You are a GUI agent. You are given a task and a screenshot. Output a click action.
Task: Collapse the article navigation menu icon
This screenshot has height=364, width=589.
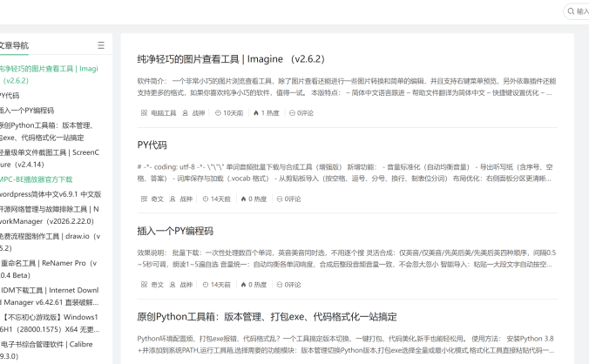tap(101, 45)
